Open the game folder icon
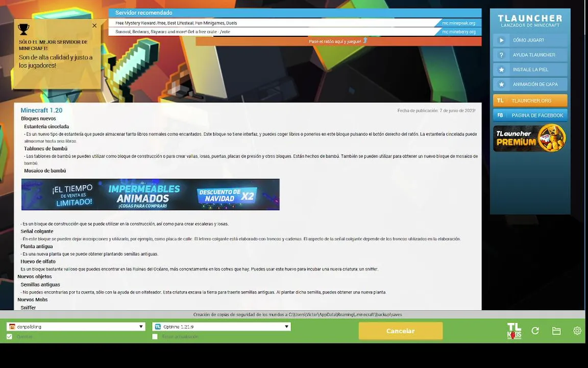Image resolution: width=588 pixels, height=368 pixels. point(556,331)
